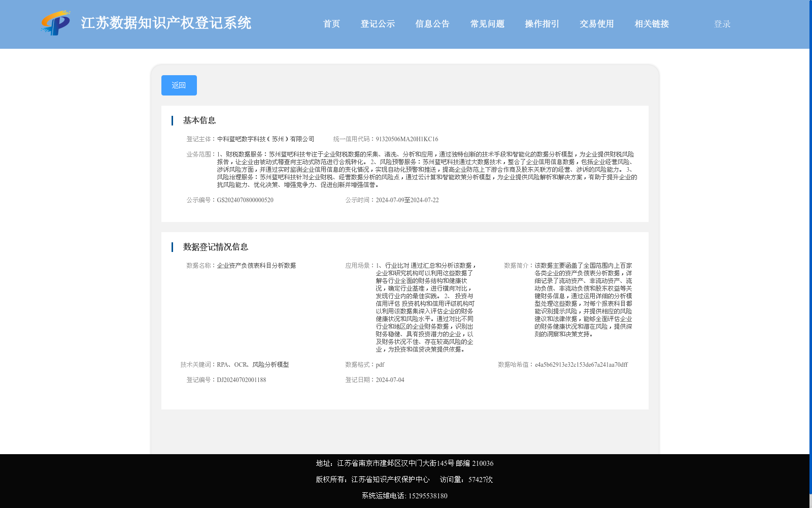
Task: Select the credit code 91320506MA20H1KC16
Action: click(x=407, y=139)
